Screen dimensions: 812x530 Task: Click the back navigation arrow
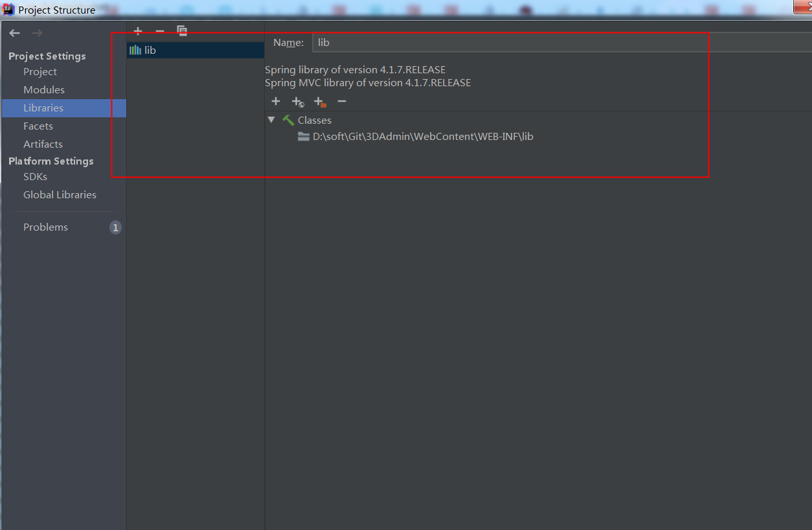[14, 32]
